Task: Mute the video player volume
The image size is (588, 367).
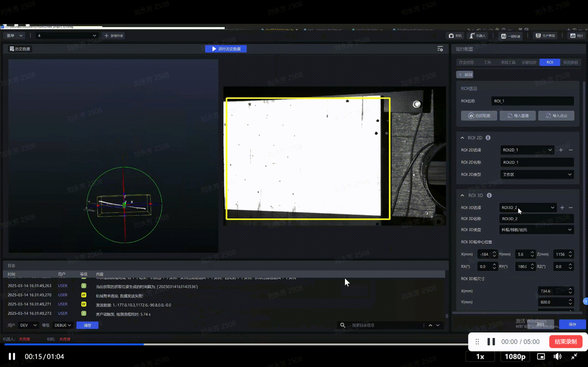Action: (558, 356)
